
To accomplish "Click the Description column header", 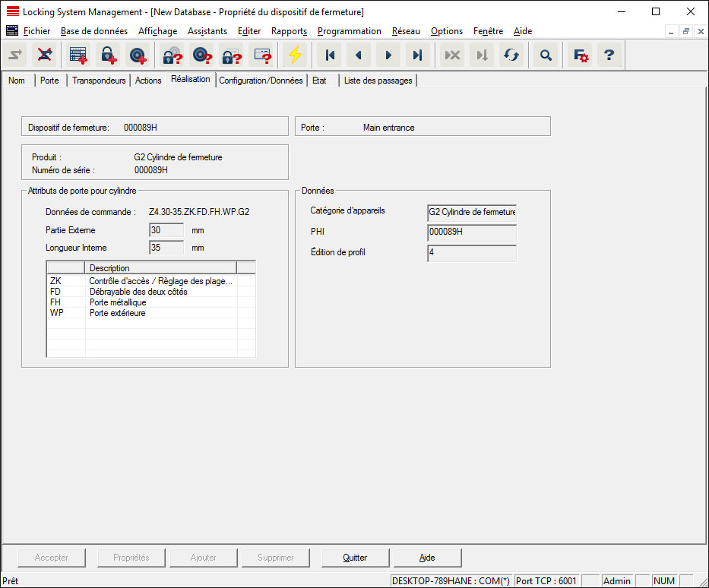I will [x=160, y=267].
